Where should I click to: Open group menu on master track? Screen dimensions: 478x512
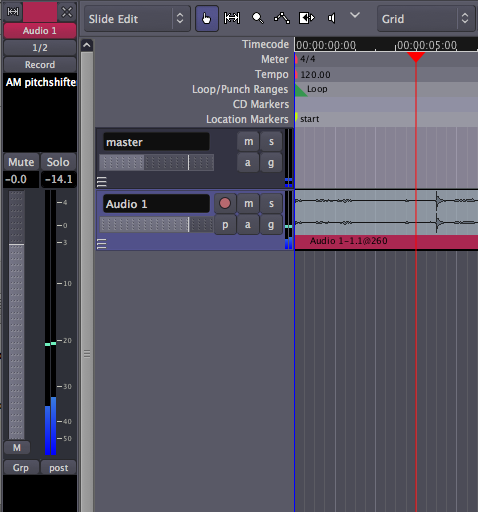[271, 163]
